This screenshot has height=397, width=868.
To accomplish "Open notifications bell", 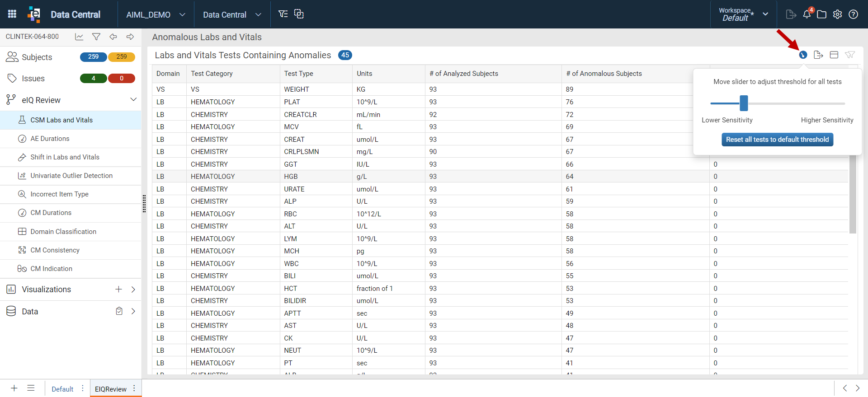I will pos(807,14).
